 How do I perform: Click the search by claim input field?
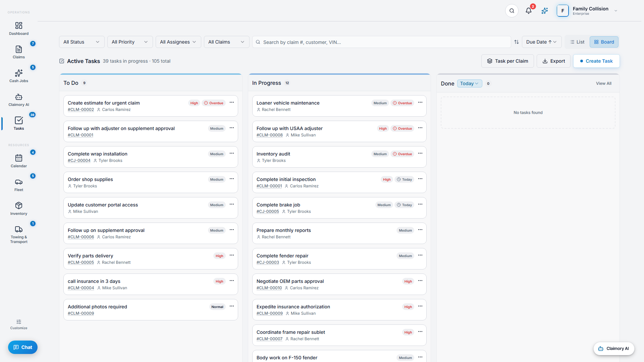pos(381,42)
